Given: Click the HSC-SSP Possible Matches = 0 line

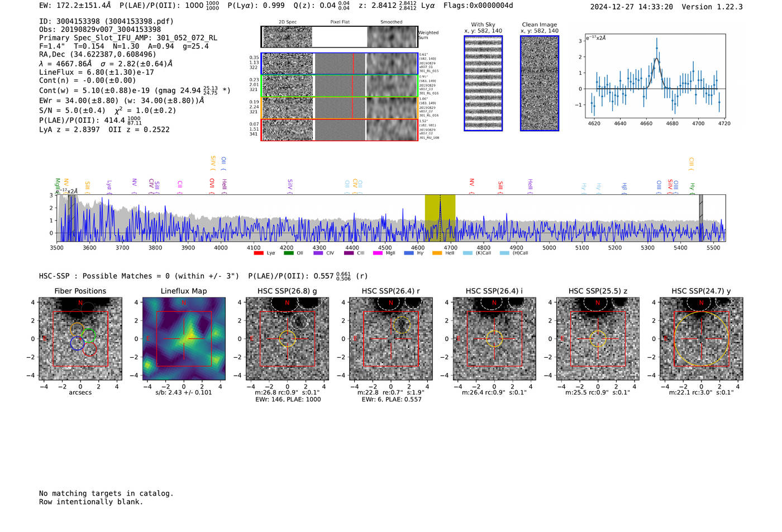Looking at the screenshot, I should 139,276.
